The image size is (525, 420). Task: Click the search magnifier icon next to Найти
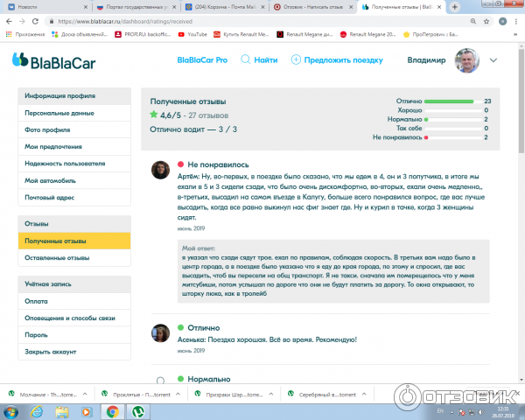click(246, 60)
